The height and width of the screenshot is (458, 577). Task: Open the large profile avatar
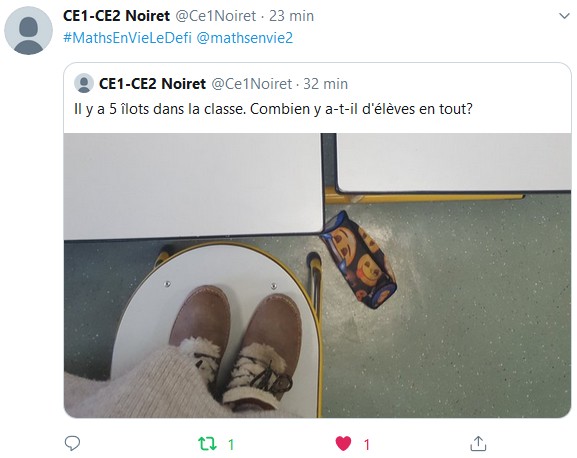(x=28, y=31)
